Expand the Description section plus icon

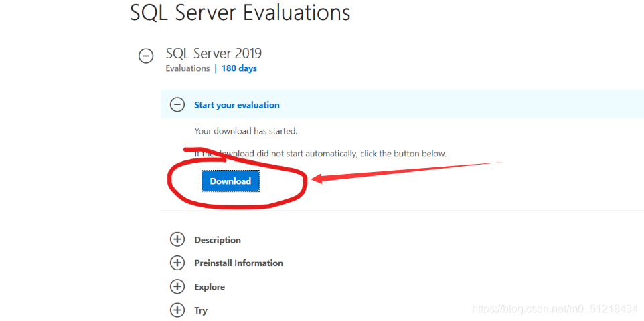[177, 239]
